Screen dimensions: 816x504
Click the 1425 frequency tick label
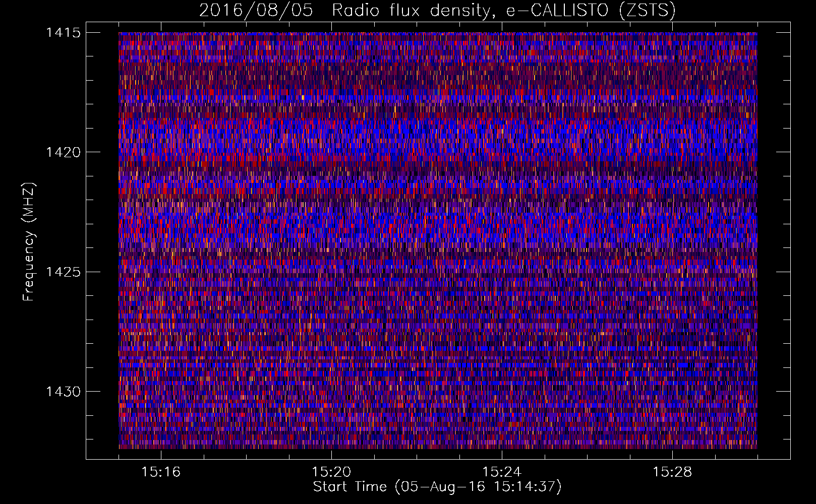coord(63,272)
